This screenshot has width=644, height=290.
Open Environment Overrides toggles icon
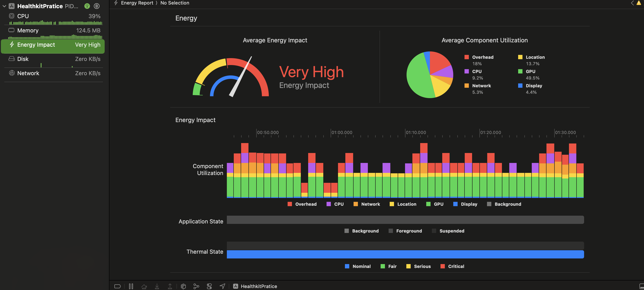[209, 286]
